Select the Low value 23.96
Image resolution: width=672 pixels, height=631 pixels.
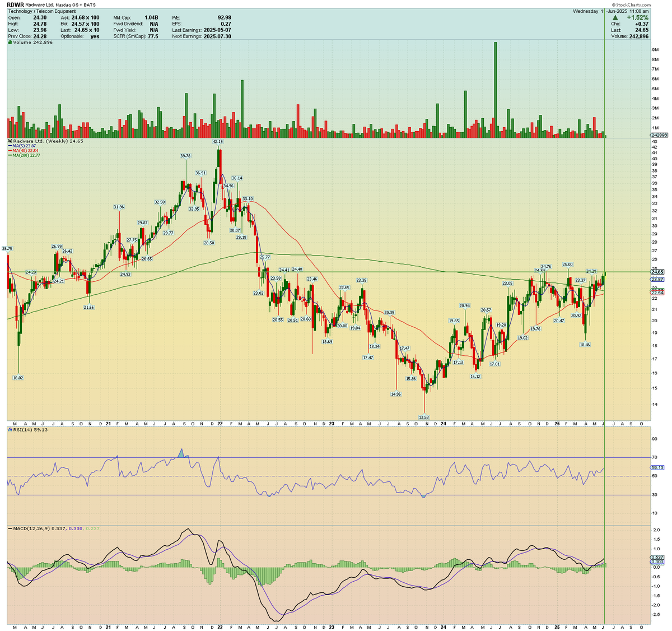pos(39,30)
